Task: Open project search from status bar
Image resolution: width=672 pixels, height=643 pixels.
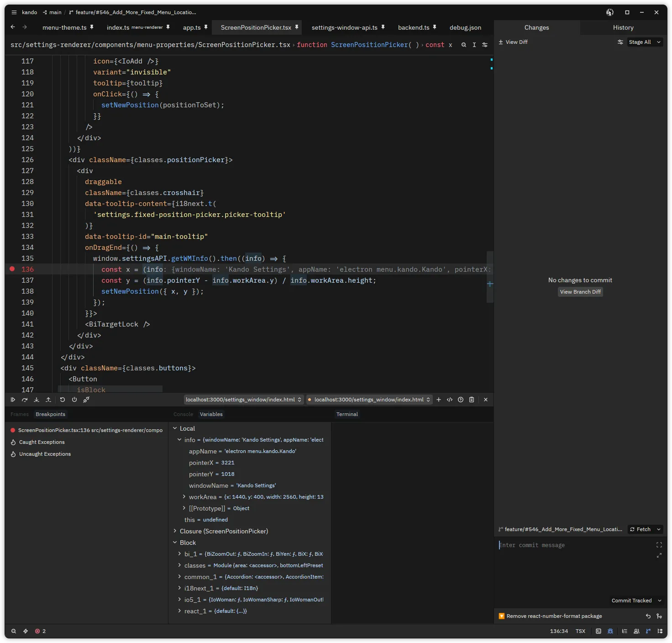Action: coord(14,631)
